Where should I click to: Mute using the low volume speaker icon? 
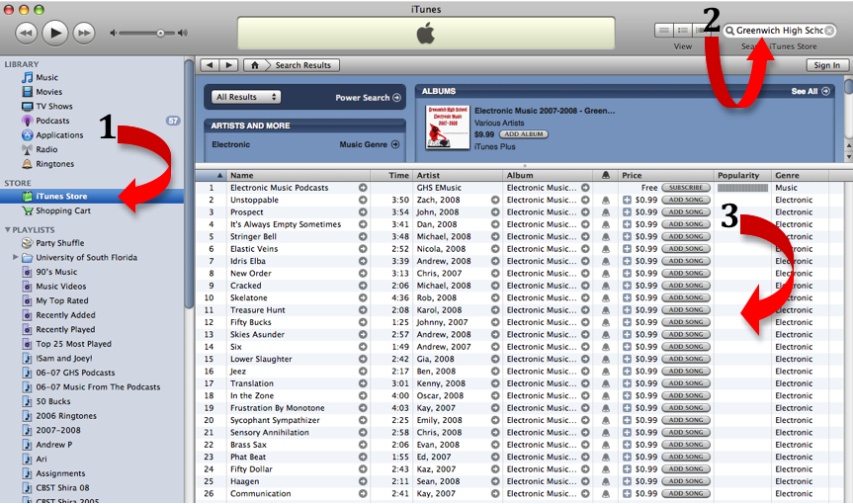(113, 34)
